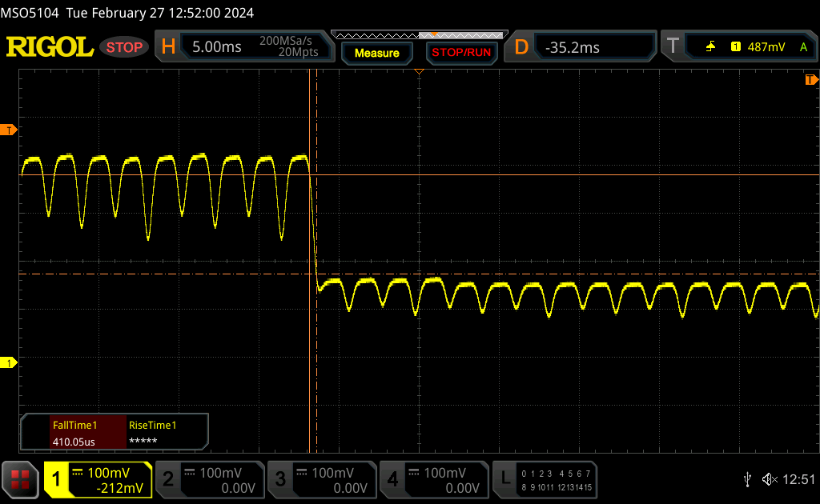
Task: Click the trigger position marker at top
Action: click(419, 71)
